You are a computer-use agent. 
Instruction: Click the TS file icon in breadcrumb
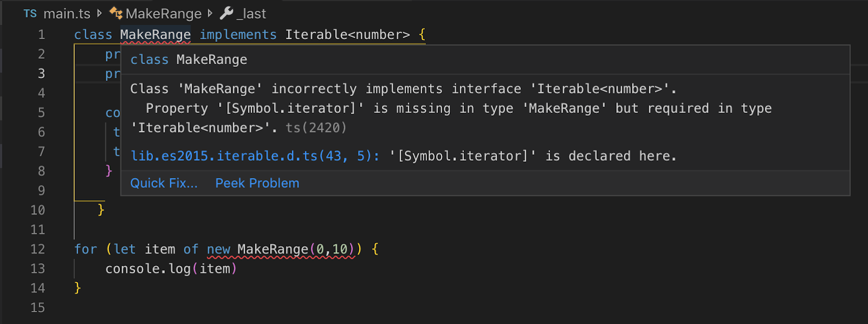point(30,14)
